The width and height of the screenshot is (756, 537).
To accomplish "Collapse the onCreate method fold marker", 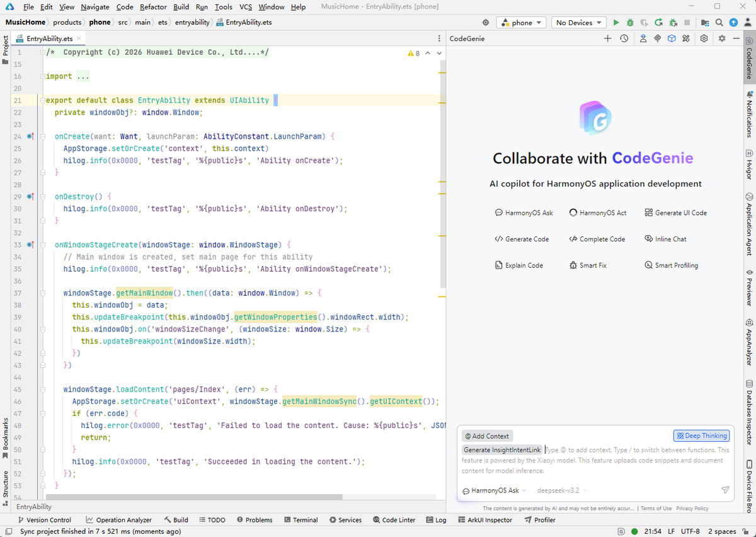I will click(x=42, y=136).
